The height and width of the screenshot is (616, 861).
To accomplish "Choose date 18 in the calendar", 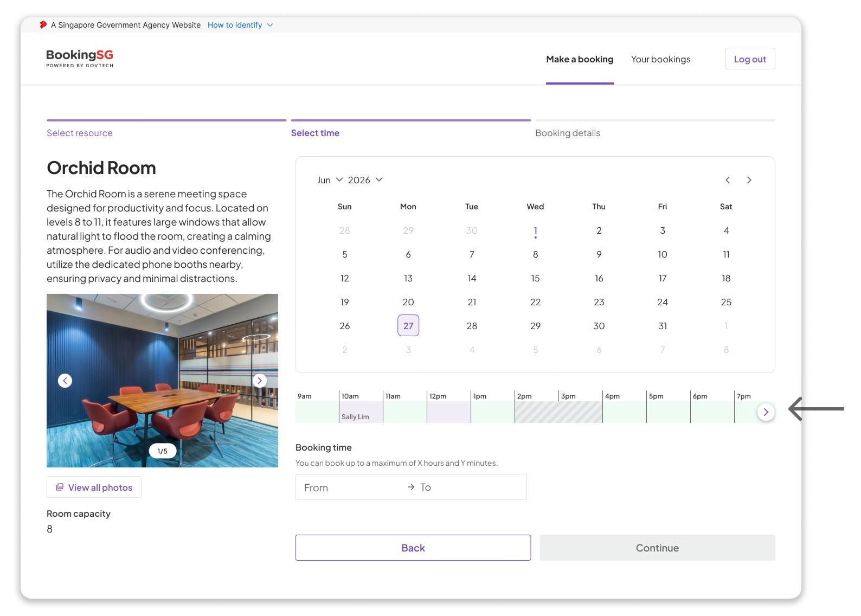I will (x=726, y=278).
